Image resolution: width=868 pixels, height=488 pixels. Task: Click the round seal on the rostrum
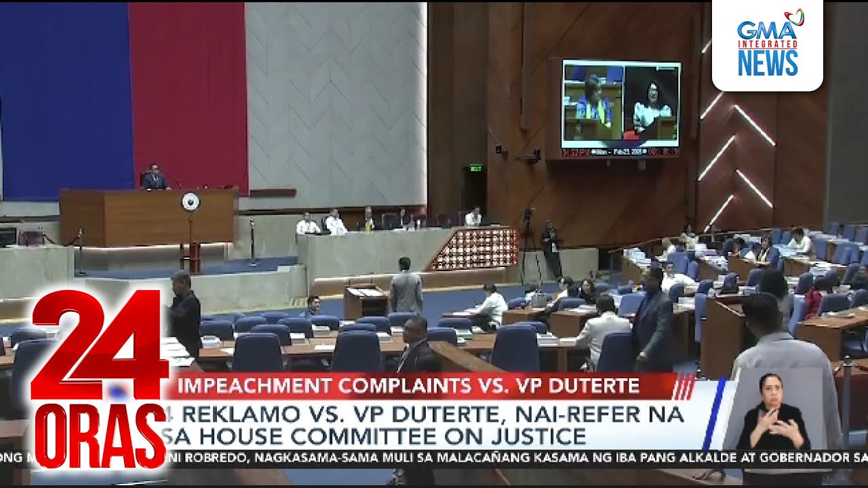click(x=191, y=201)
